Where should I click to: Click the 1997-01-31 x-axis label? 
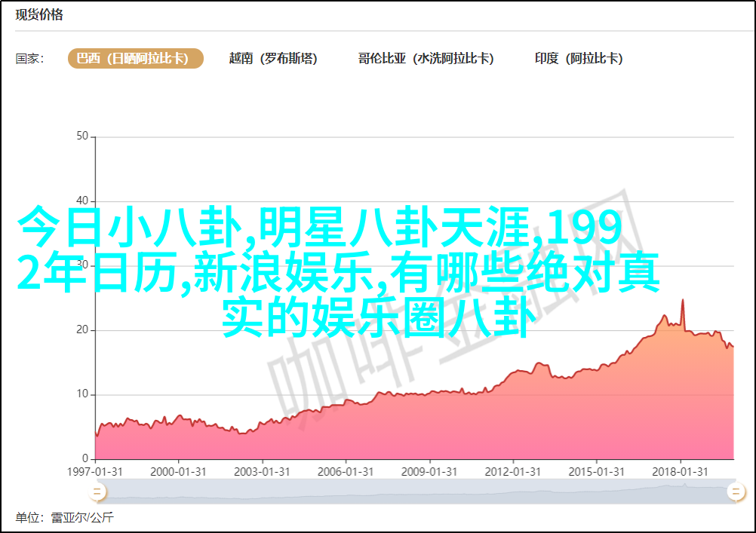coord(94,472)
